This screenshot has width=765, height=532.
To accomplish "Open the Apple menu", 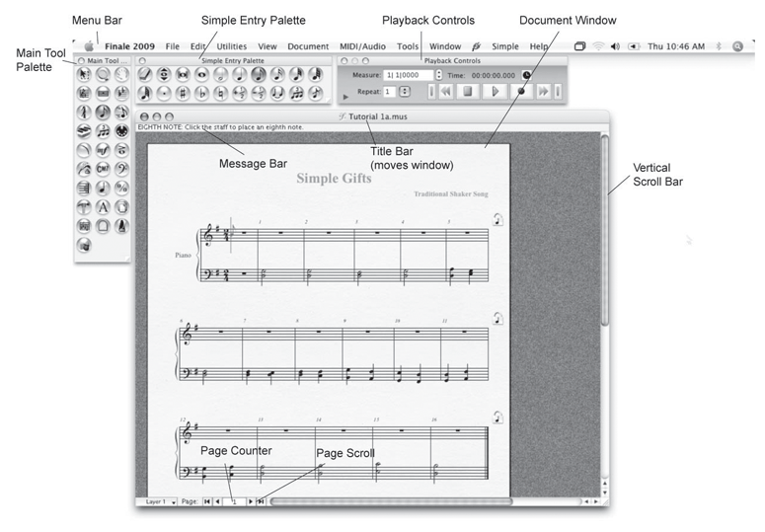I will click(x=89, y=46).
